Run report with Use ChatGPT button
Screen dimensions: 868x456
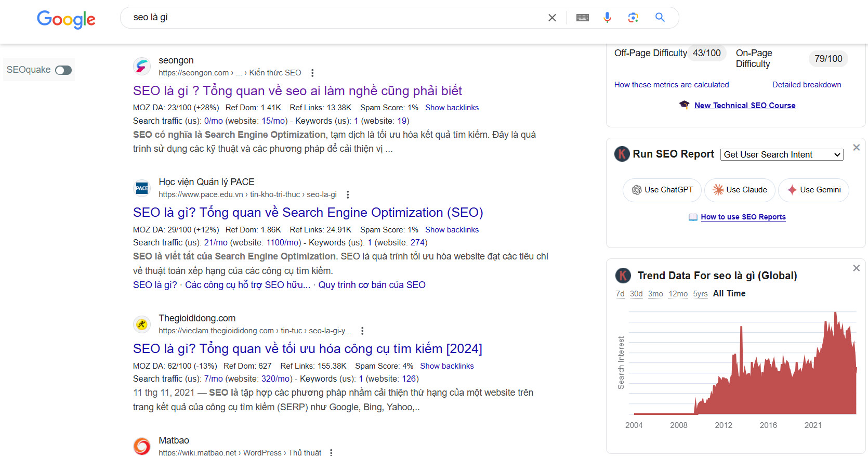pyautogui.click(x=662, y=190)
